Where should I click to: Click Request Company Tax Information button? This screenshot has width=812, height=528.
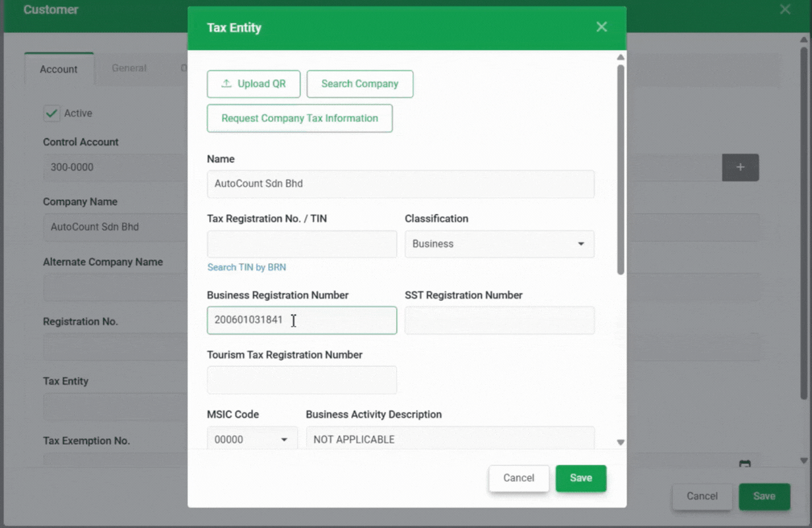point(300,118)
